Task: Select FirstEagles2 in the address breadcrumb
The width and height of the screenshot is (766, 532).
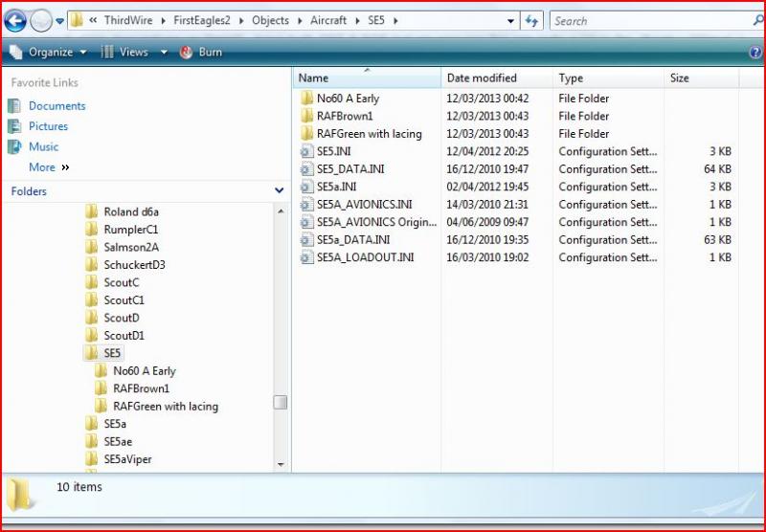Action: click(x=202, y=20)
